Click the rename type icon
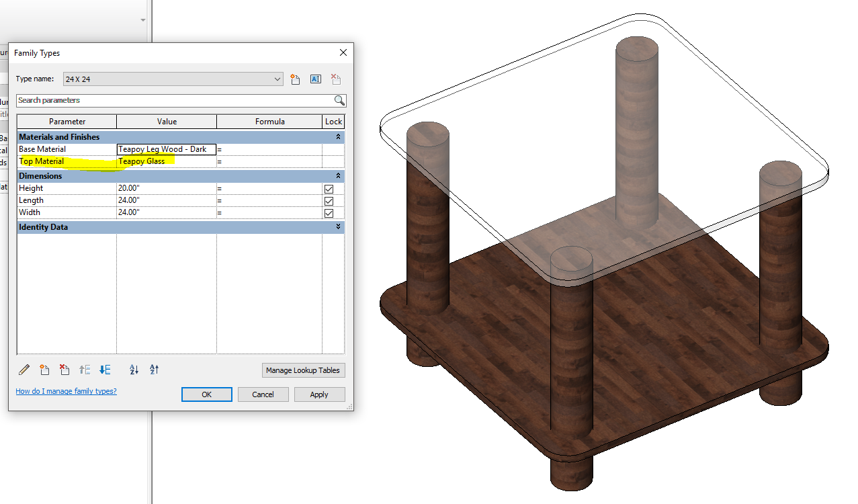The image size is (858, 504). (x=315, y=79)
